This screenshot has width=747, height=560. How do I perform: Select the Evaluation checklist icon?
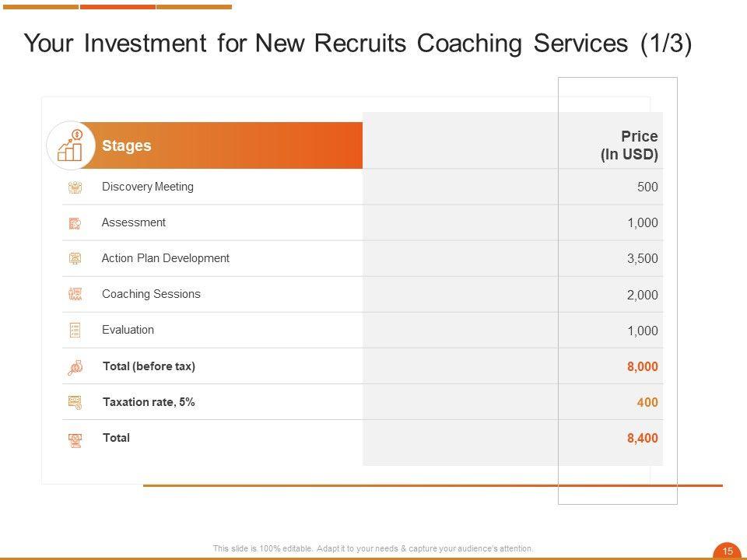click(x=75, y=331)
